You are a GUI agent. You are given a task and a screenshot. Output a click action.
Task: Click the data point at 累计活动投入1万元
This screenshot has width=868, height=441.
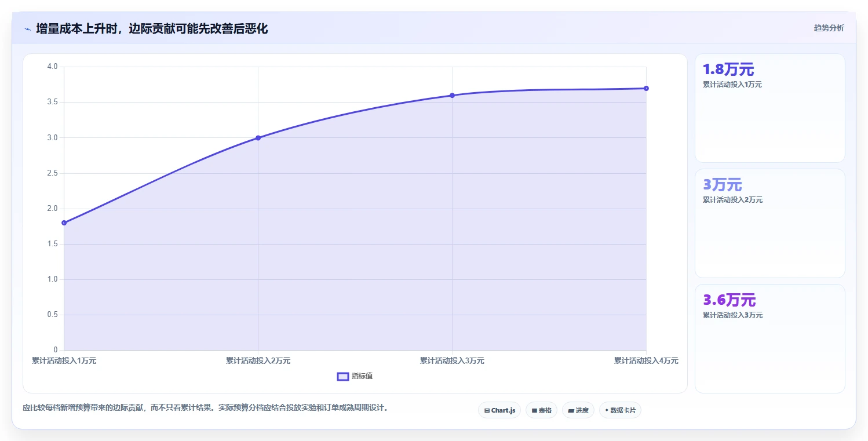pyautogui.click(x=64, y=223)
